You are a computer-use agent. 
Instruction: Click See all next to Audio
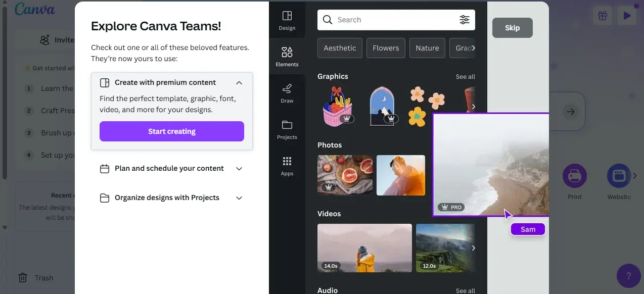(x=465, y=291)
